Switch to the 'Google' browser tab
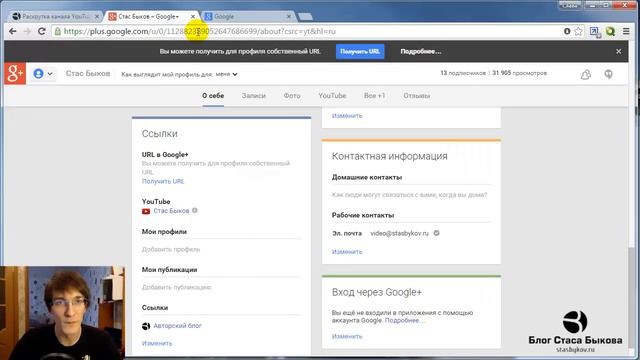Screen dimensions: 640x360 coord(247,16)
